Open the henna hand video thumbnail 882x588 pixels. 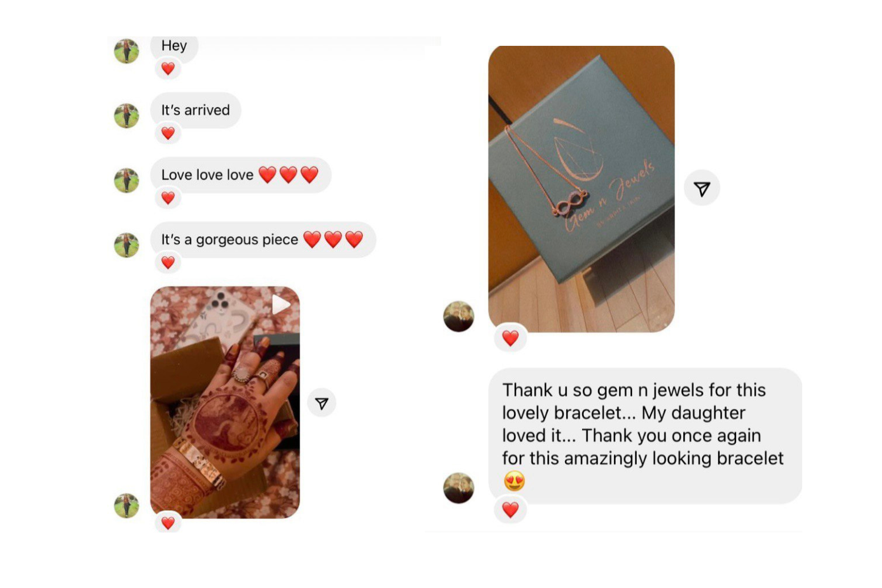click(225, 402)
